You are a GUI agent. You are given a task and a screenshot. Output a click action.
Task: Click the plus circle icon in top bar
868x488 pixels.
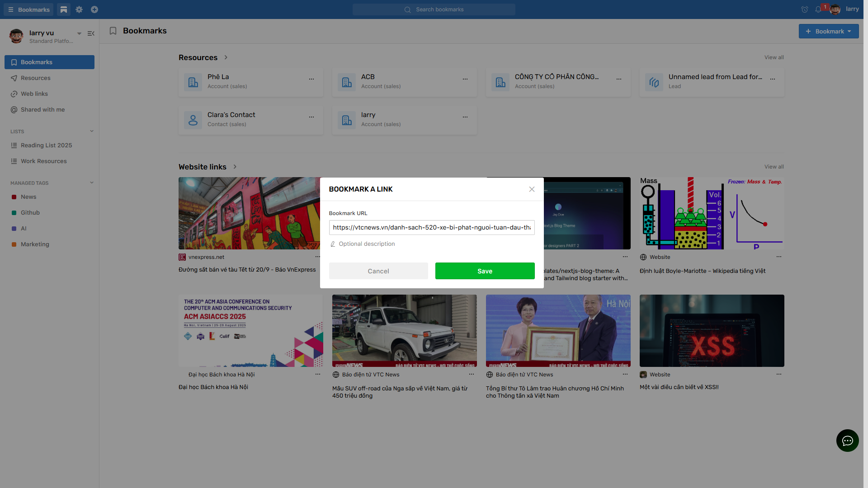94,9
